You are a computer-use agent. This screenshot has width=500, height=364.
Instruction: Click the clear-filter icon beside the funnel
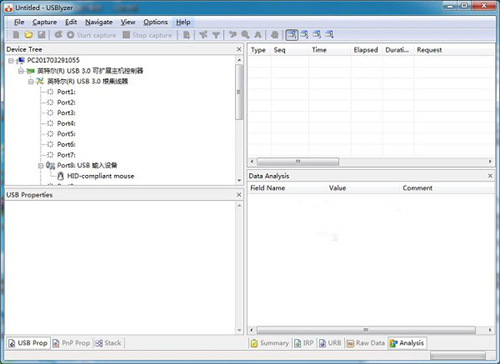[x=203, y=35]
